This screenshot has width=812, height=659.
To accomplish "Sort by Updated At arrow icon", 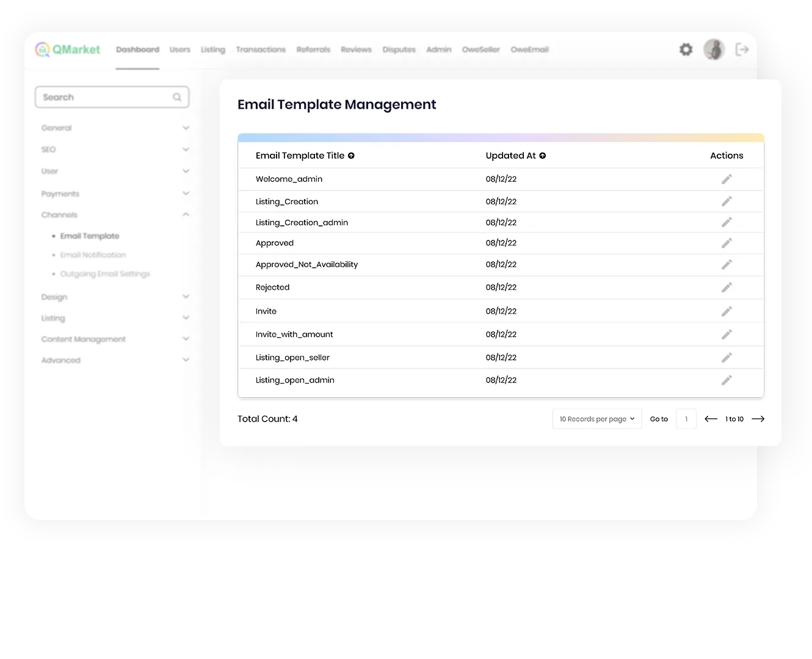I will (x=542, y=156).
